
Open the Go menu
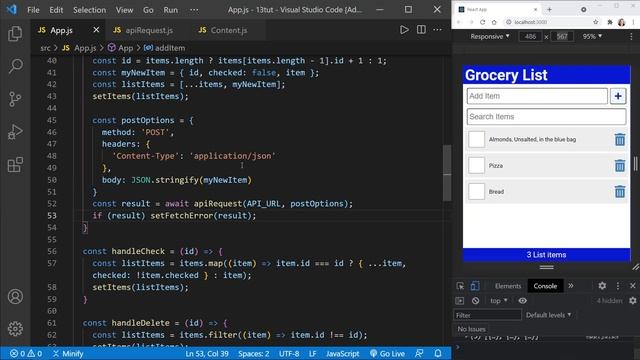coord(148,10)
